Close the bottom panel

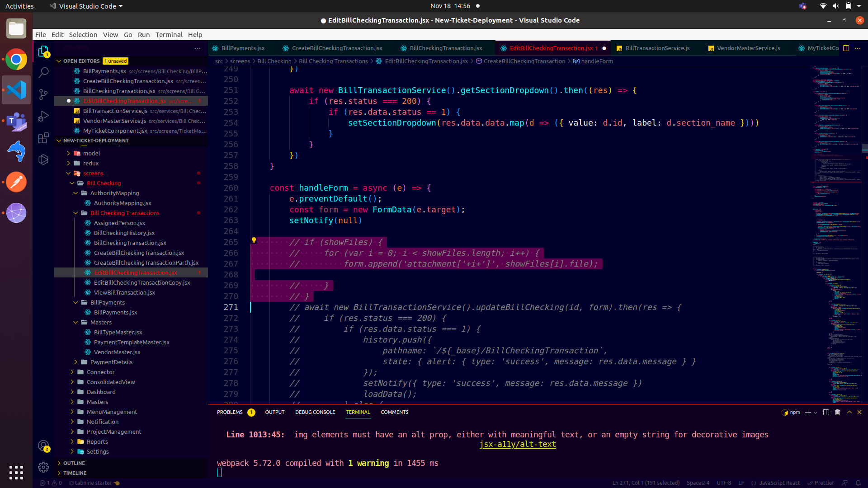[859, 412]
